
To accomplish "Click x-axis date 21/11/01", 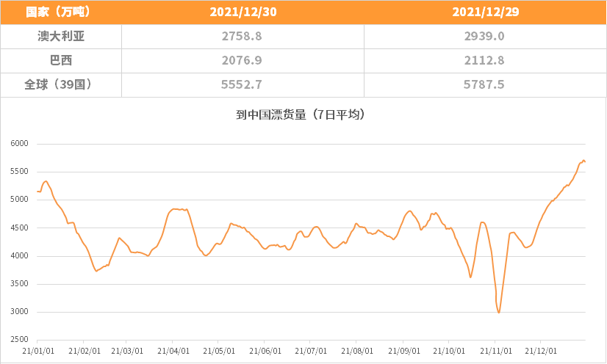I will [x=496, y=351].
